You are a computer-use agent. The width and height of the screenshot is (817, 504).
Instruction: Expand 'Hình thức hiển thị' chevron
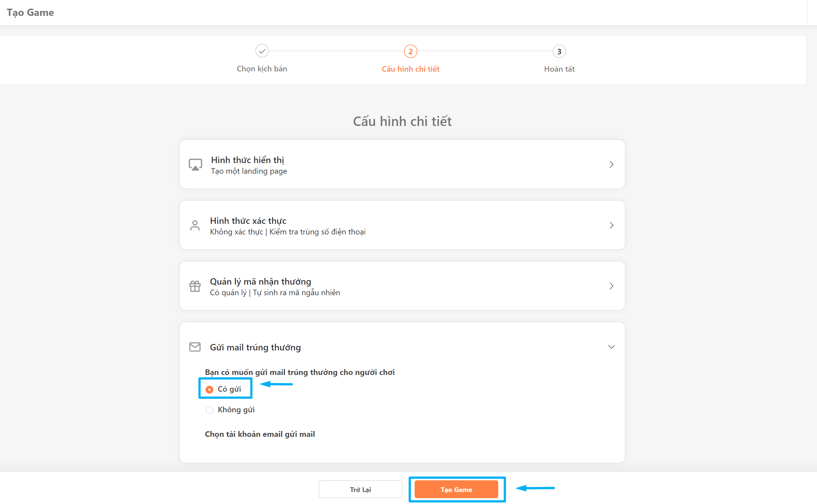[611, 165]
